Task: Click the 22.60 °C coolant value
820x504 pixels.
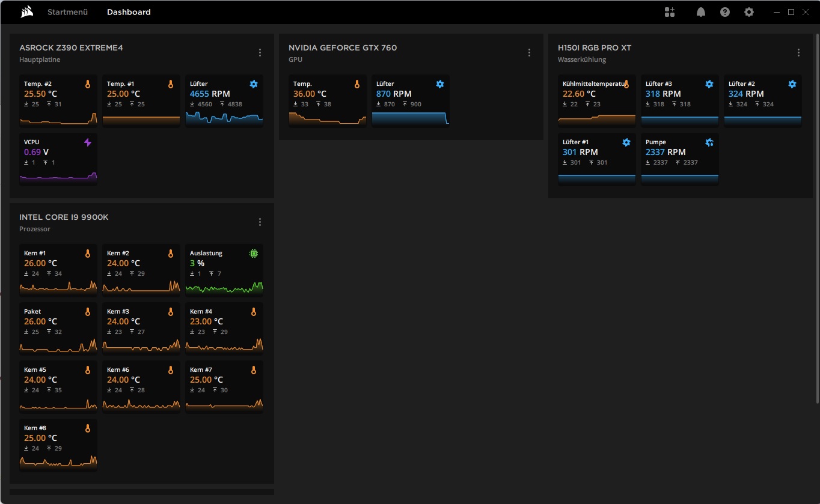Action: (x=579, y=94)
